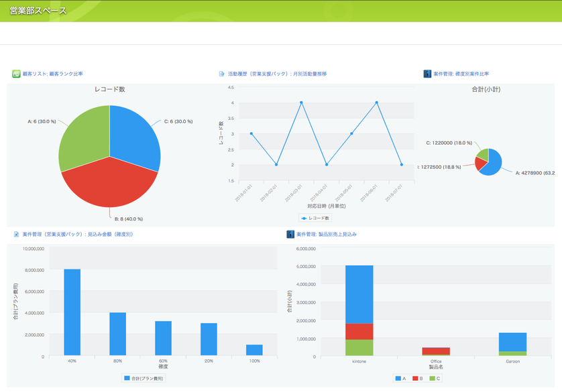Click the 案件管理 icon beside 確度別案件比率
The height and width of the screenshot is (392, 562).
[x=427, y=74]
